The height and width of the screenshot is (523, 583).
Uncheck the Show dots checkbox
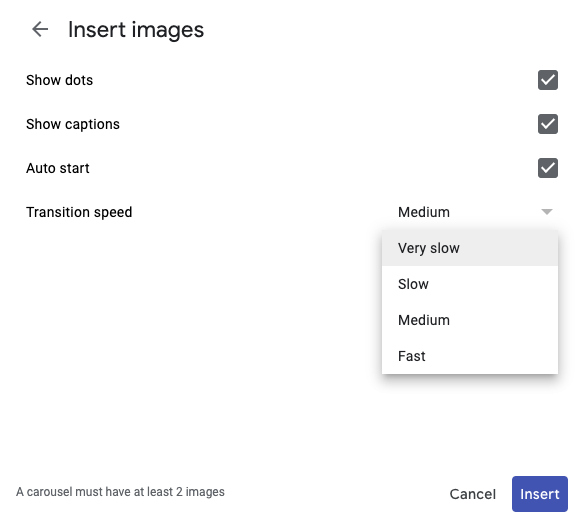[548, 80]
